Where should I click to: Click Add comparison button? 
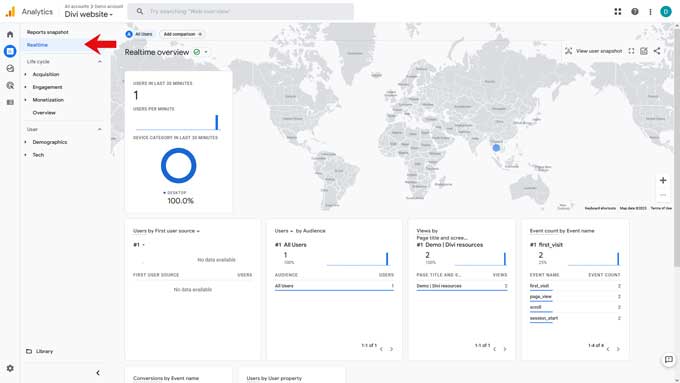click(182, 34)
